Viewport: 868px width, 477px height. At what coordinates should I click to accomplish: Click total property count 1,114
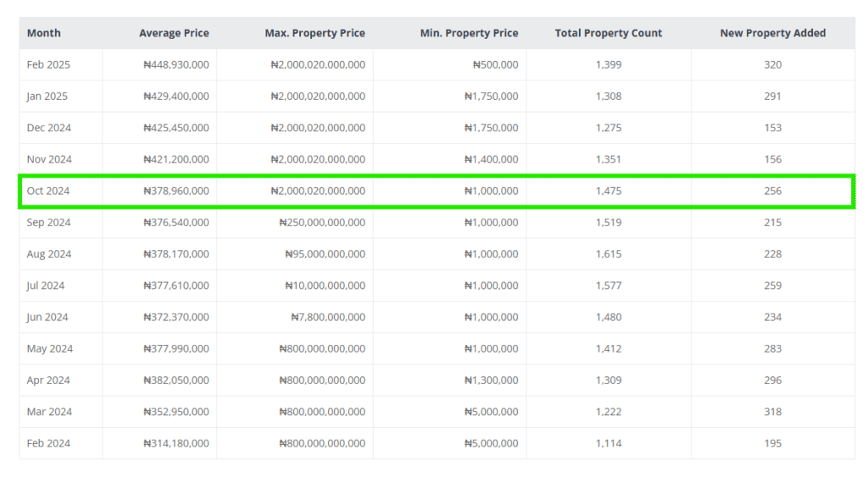tap(609, 443)
